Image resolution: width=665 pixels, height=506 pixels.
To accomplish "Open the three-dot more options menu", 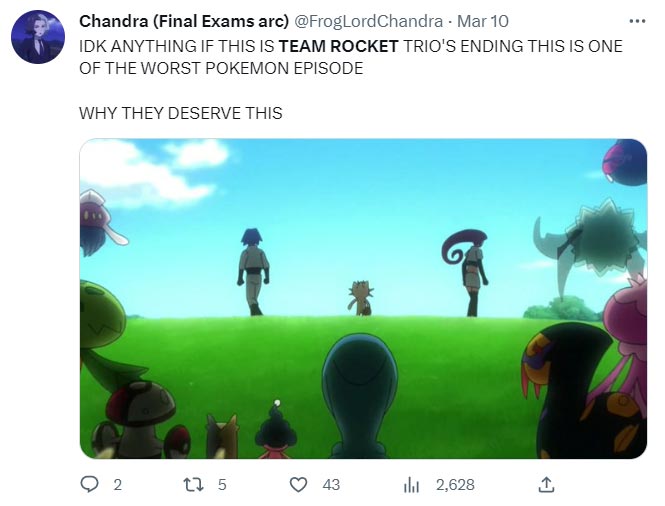I will pyautogui.click(x=637, y=20).
